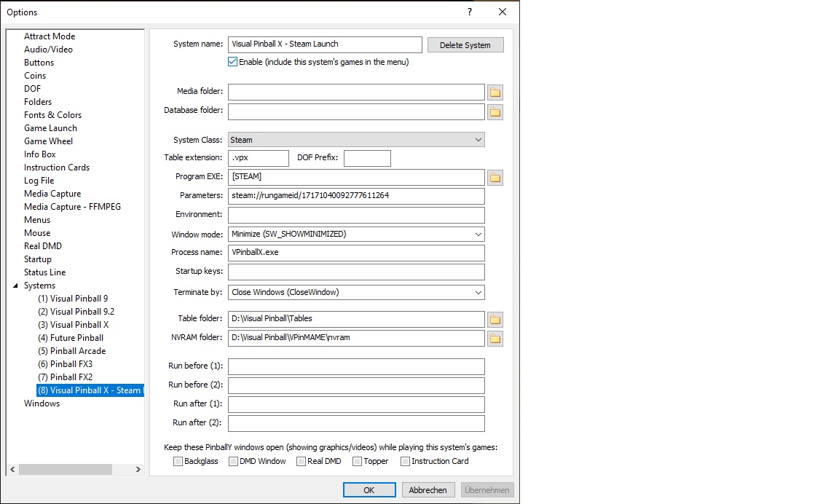839x504 pixels.
Task: Open the Table folder browser
Action: coord(495,319)
